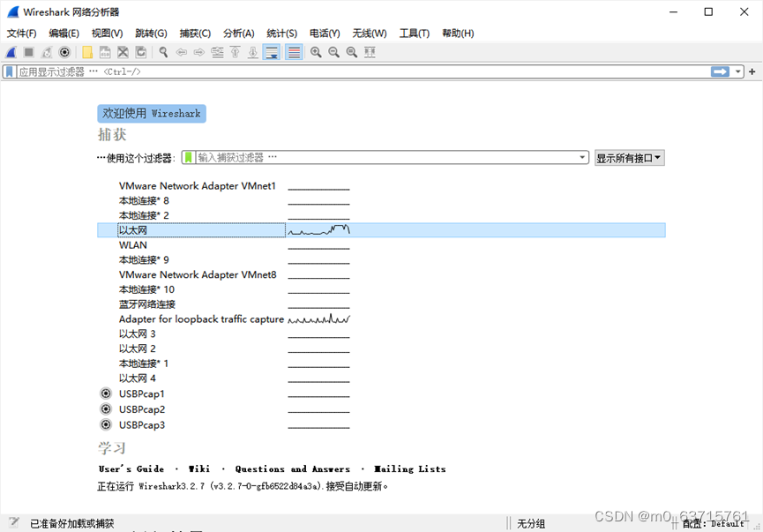The width and height of the screenshot is (763, 532).
Task: Click 欢迎使用 Wireshark banner button
Action: 152,114
